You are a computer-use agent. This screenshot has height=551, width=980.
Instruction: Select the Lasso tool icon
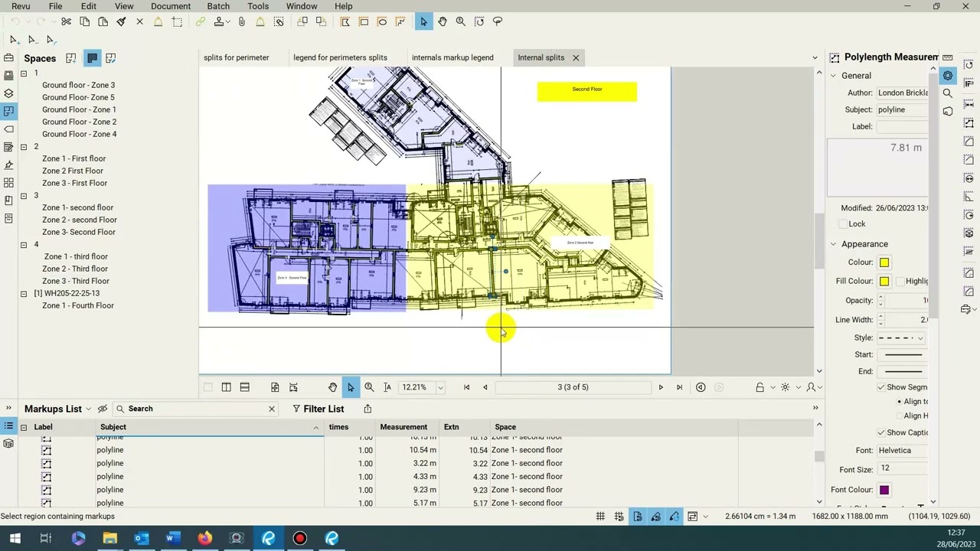(498, 22)
